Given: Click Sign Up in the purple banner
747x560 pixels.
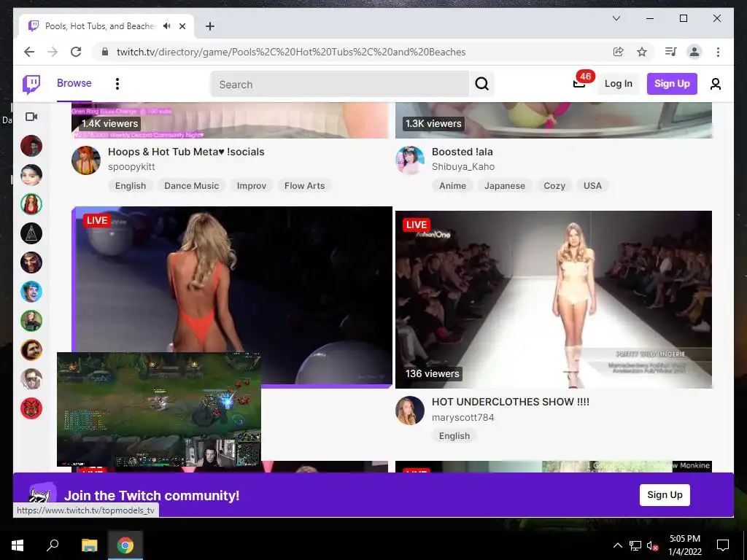Looking at the screenshot, I should tap(665, 495).
